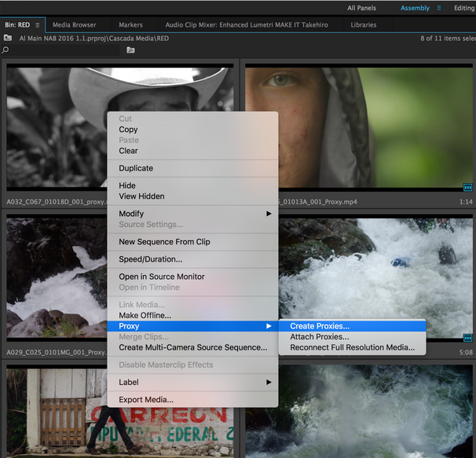This screenshot has width=476, height=458.
Task: Open the Markers tab
Action: coord(130,25)
